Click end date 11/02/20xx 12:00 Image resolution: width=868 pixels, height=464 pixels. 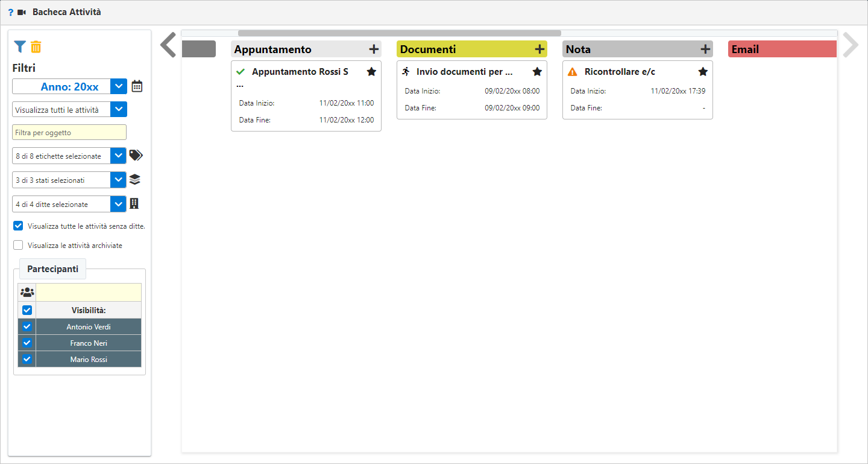[x=347, y=120]
